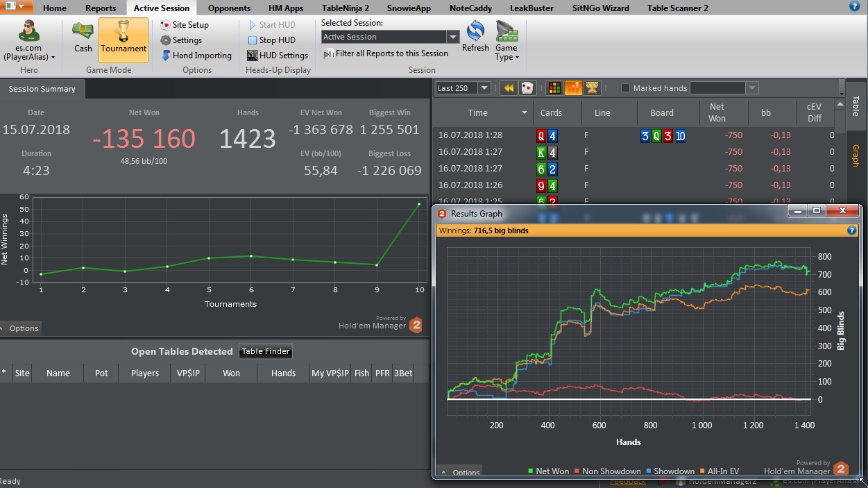
Task: Open the Settings option
Action: (x=180, y=40)
